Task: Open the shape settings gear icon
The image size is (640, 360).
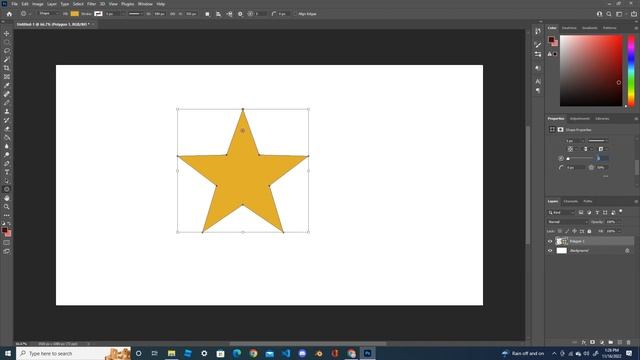Action: click(x=240, y=14)
